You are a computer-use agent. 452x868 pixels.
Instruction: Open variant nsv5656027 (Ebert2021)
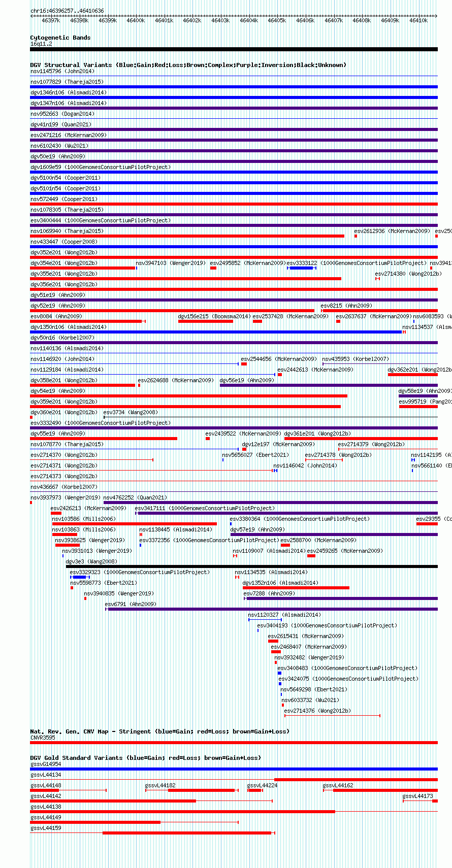[x=255, y=455]
